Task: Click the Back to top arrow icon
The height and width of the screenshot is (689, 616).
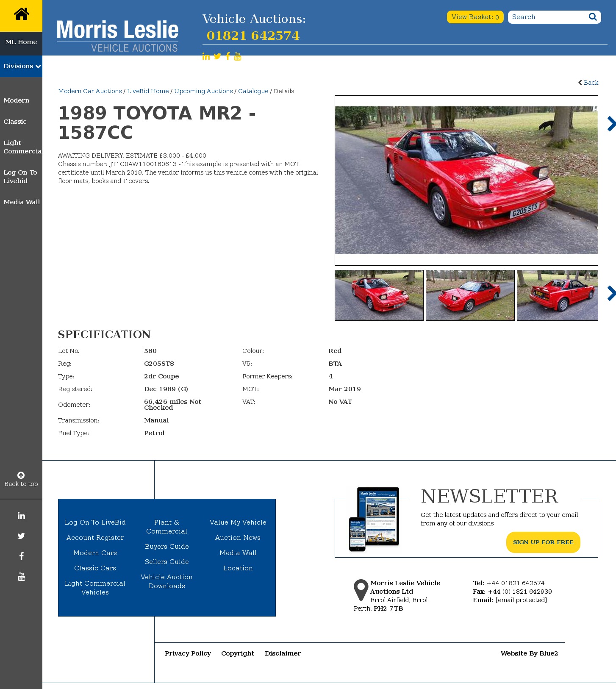Action: (21, 475)
